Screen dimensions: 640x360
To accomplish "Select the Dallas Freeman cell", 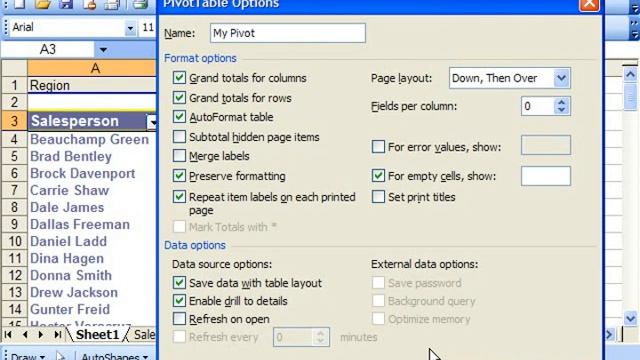I will [92, 224].
